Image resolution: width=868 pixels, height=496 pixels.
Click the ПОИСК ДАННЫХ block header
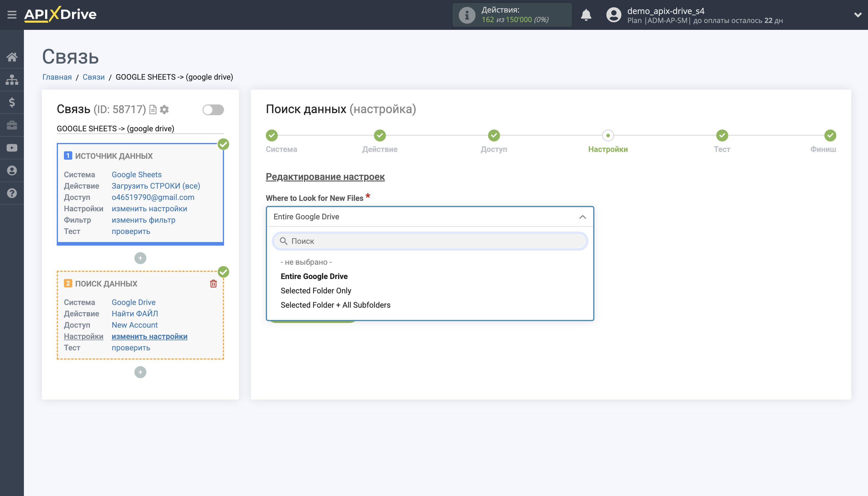click(106, 284)
